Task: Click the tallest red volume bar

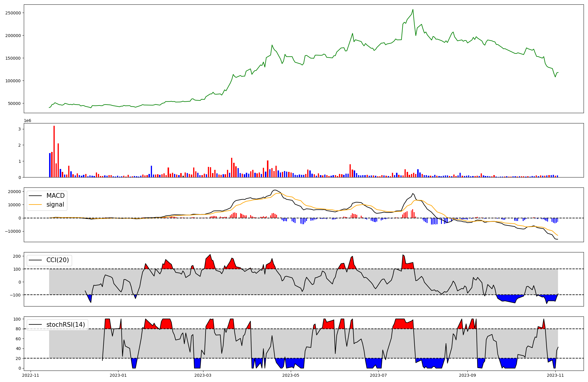Action: [54, 151]
